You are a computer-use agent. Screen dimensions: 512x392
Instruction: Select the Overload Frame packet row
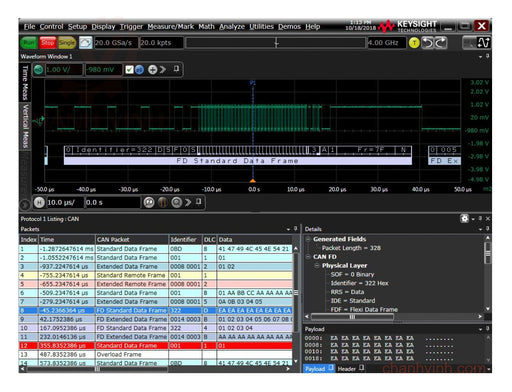[156, 354]
